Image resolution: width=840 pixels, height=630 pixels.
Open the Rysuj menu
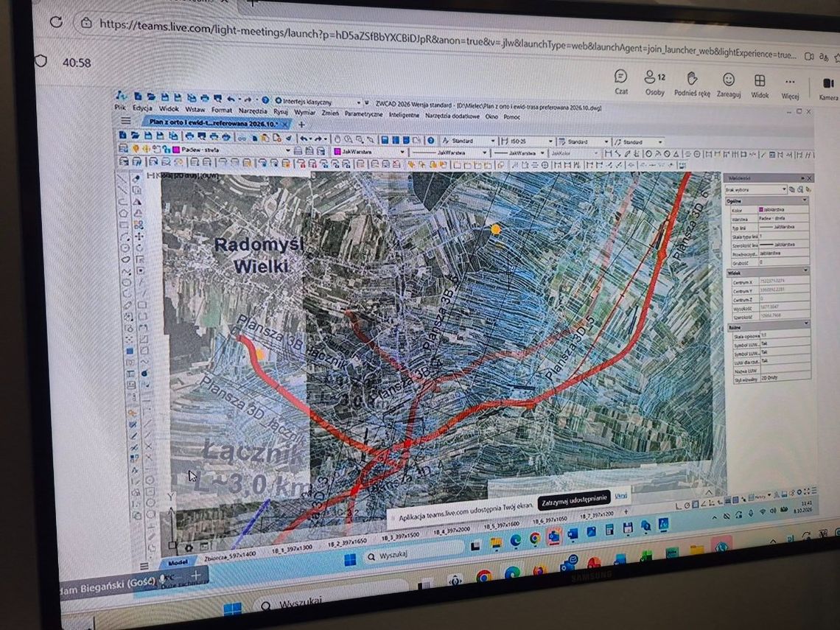pyautogui.click(x=281, y=111)
